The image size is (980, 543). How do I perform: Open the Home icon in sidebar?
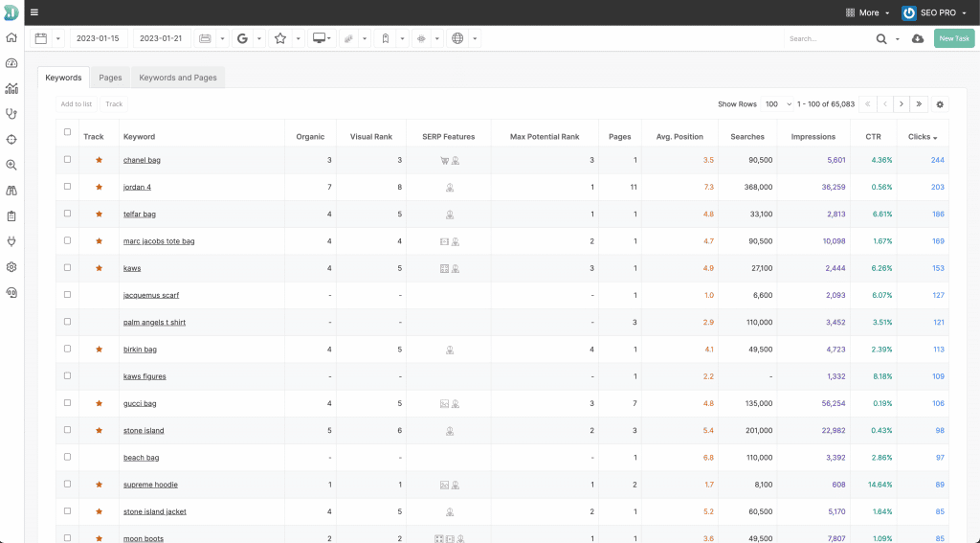(11, 37)
